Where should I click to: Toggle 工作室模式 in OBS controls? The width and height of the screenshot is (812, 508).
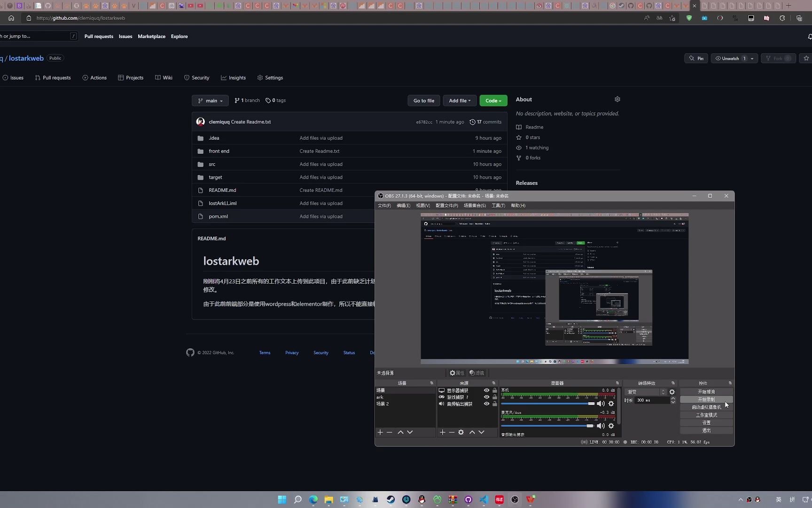(x=706, y=415)
